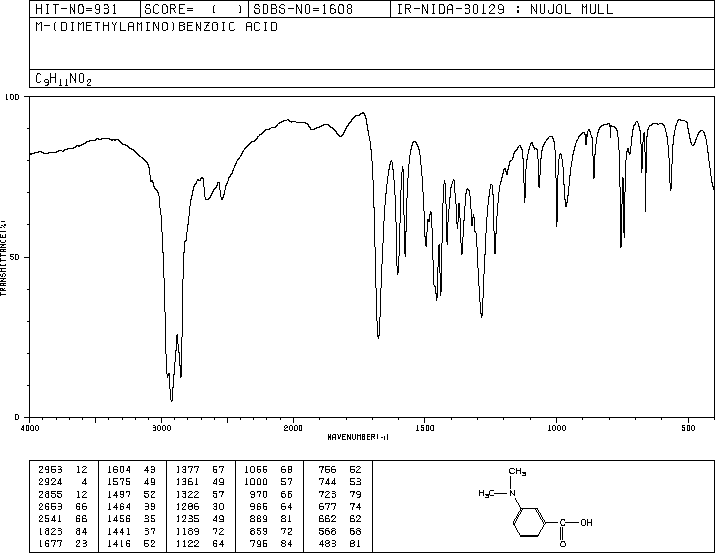The height and width of the screenshot is (553, 715).
Task: Click the 3000 x-axis tick label
Action: pos(161,428)
